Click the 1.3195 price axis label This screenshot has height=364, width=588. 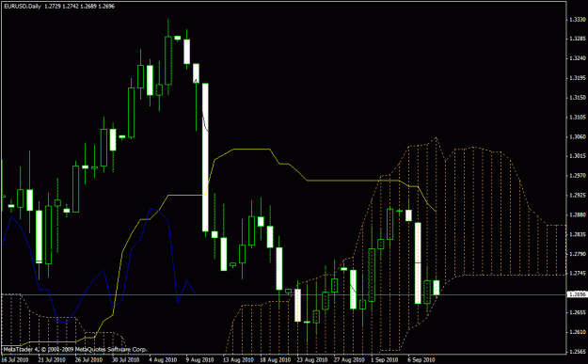(x=577, y=78)
